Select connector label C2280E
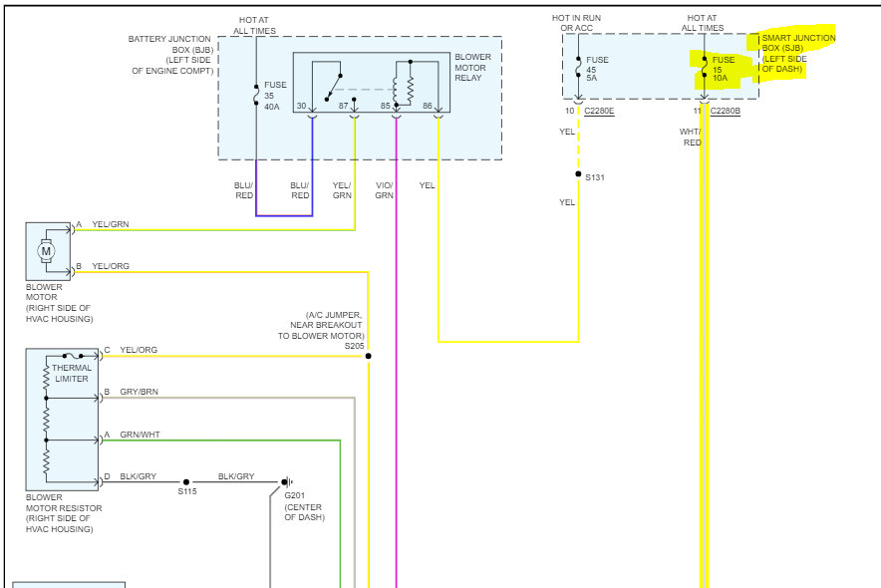 tap(599, 111)
